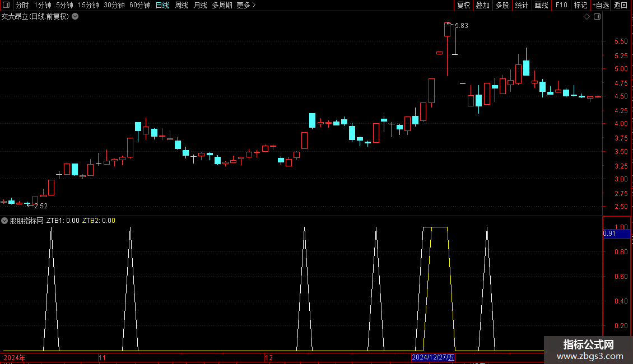Image resolution: width=633 pixels, height=364 pixels.
Task: Switch to 月线 monthly chart
Action: point(200,5)
